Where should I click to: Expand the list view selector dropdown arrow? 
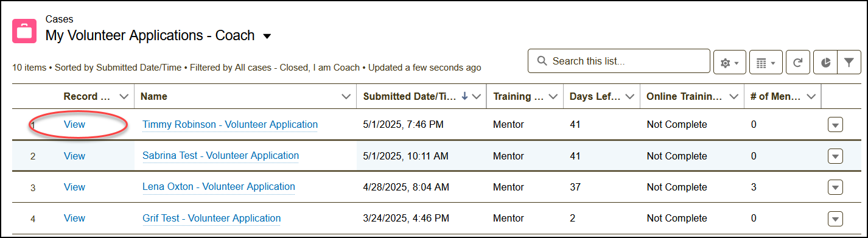tap(267, 37)
